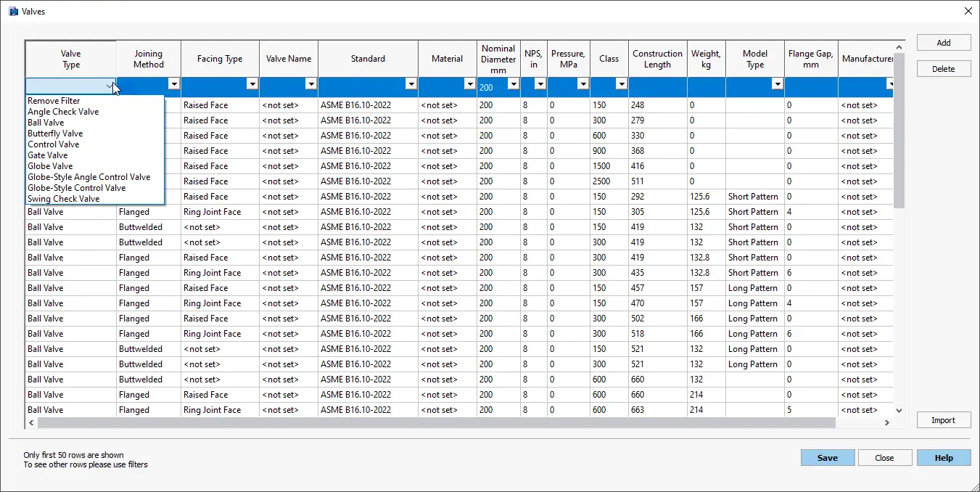Click the Add button
Viewport: 980px width, 492px height.
coord(943,42)
